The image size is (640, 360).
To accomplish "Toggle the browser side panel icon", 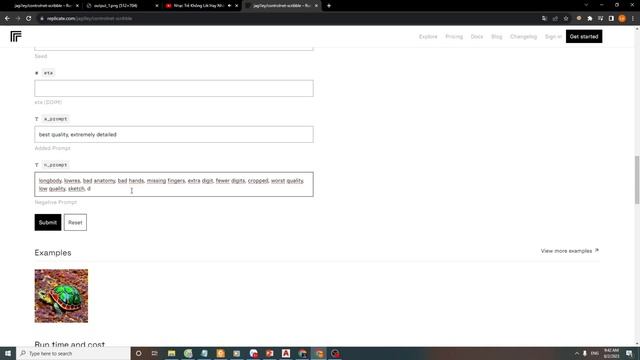I will (611, 18).
